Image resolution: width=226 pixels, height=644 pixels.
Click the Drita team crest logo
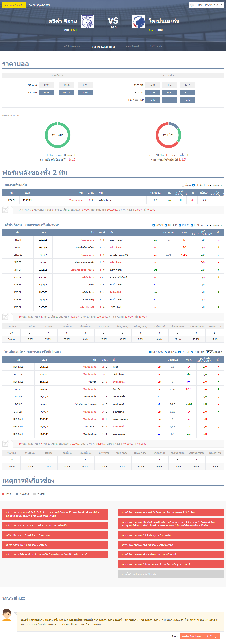pyautogui.click(x=88, y=22)
